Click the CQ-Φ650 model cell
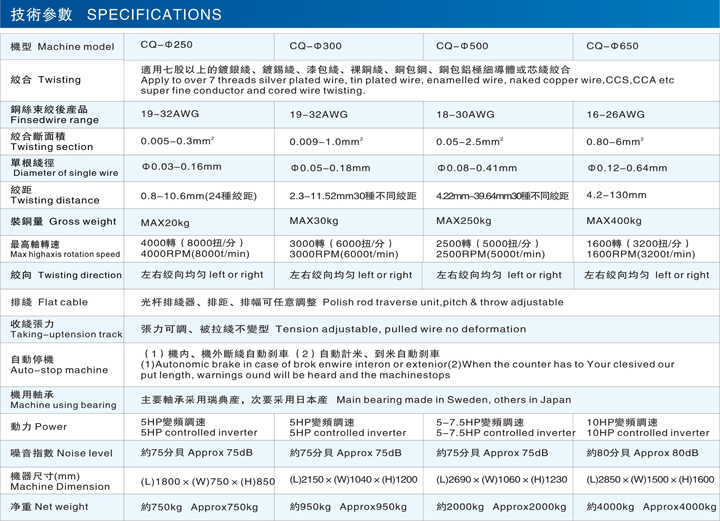The width and height of the screenshot is (720, 521). click(x=612, y=46)
